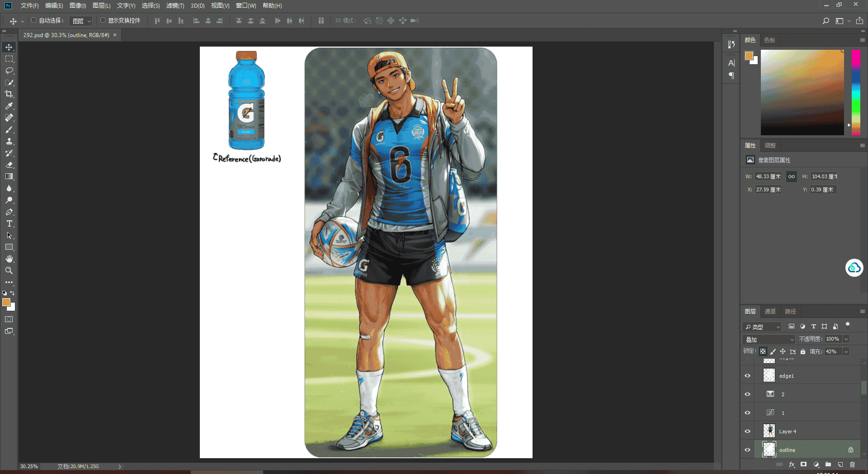Open the layer filter type dropdown
Screen dimensions: 868x474
tap(762, 327)
